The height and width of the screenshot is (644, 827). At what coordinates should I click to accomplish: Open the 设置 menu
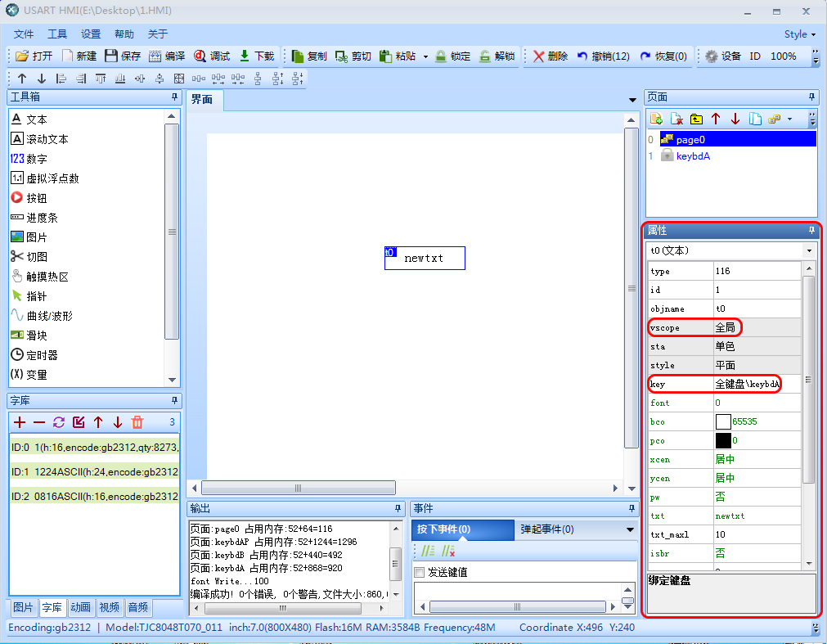(91, 34)
